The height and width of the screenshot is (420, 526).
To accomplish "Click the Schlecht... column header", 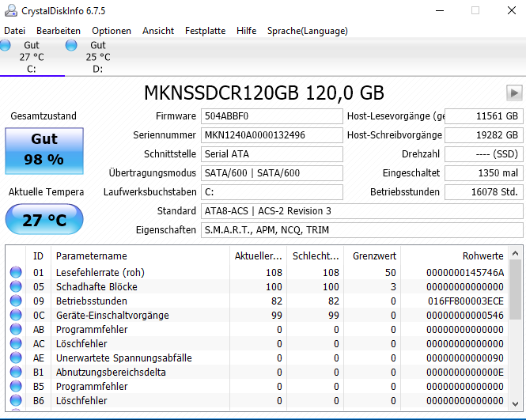I will (316, 256).
